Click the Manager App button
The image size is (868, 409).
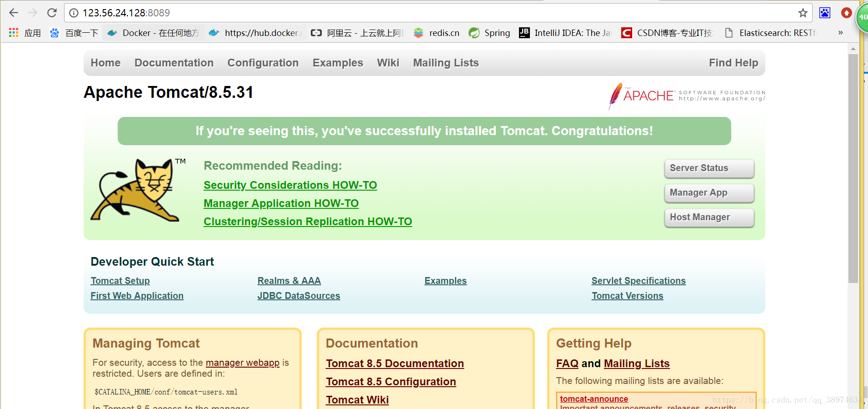(709, 193)
